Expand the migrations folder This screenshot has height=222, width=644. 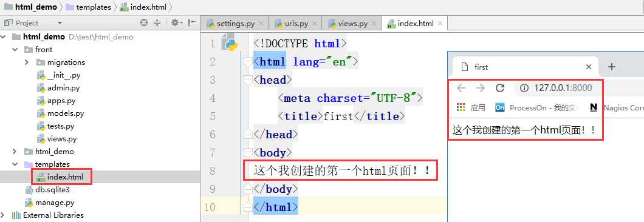(x=27, y=62)
